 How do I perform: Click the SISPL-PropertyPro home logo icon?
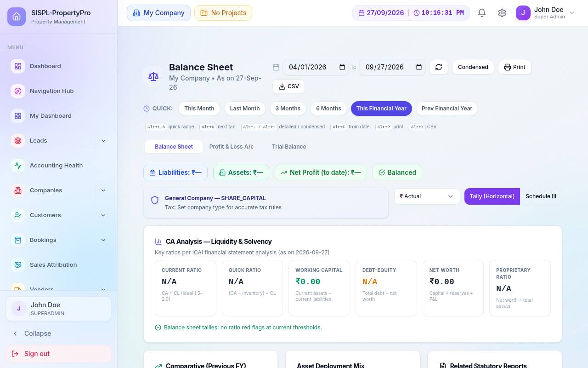(17, 17)
